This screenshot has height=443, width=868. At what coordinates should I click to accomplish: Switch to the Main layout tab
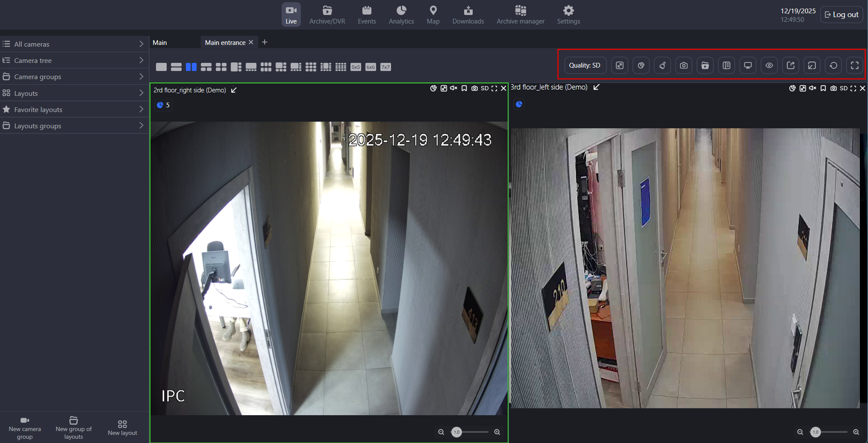point(160,42)
